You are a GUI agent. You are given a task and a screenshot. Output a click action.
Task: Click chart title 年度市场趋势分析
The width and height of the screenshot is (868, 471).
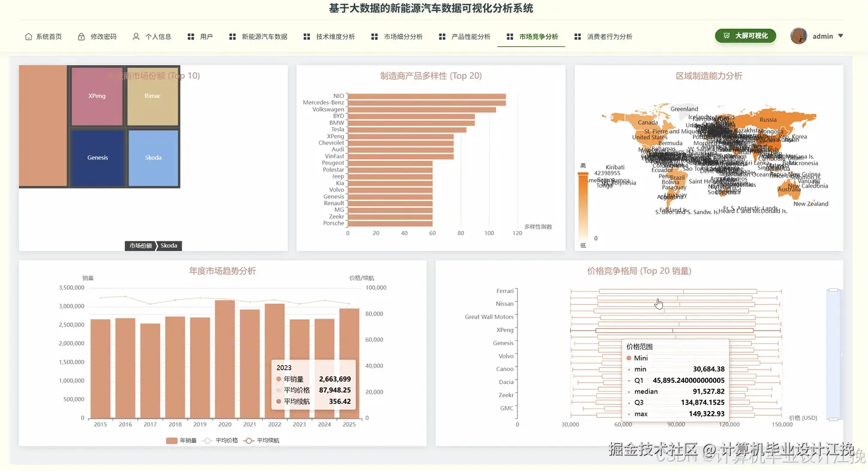pos(222,271)
